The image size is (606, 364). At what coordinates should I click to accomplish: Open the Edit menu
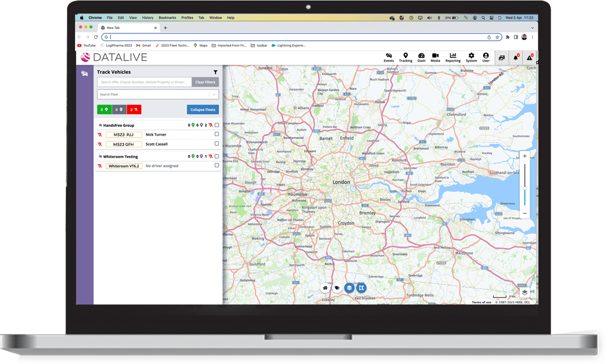click(x=121, y=18)
